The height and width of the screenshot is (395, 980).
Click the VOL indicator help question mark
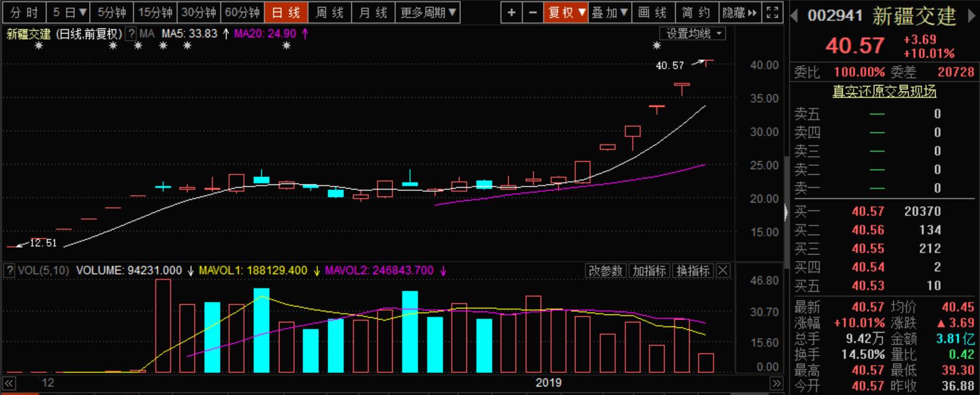(x=9, y=271)
